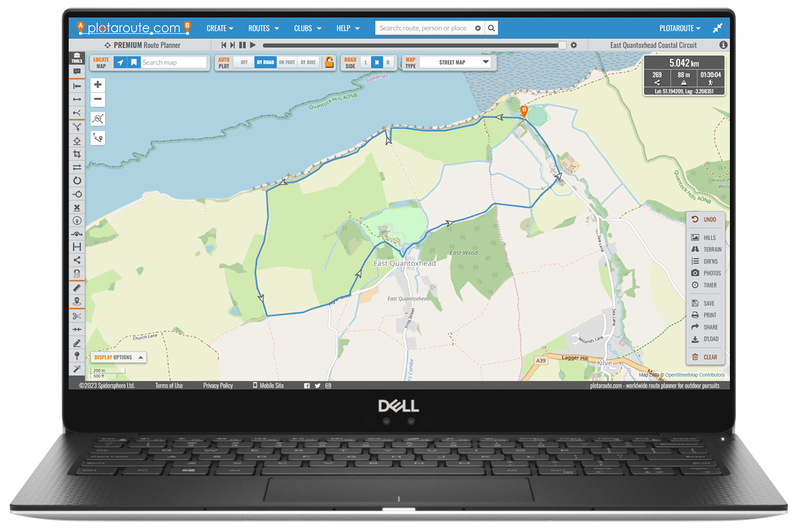Set Auto Plot to On Foot

[x=287, y=62]
